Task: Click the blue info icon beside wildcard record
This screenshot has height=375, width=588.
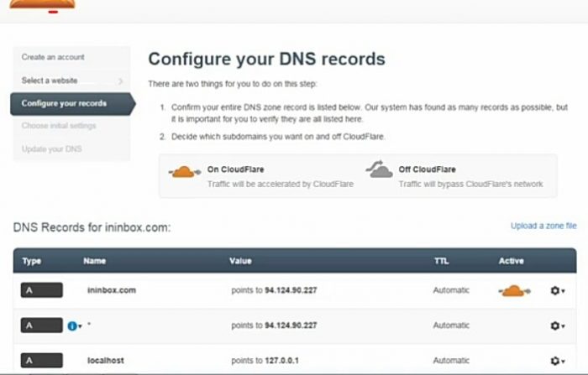Action: [x=72, y=326]
